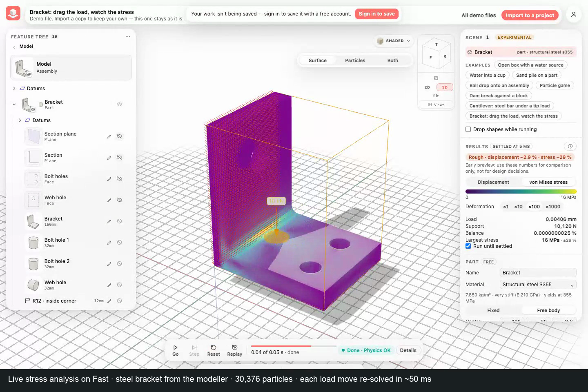
Task: Select the Fixed body tab
Action: point(493,310)
